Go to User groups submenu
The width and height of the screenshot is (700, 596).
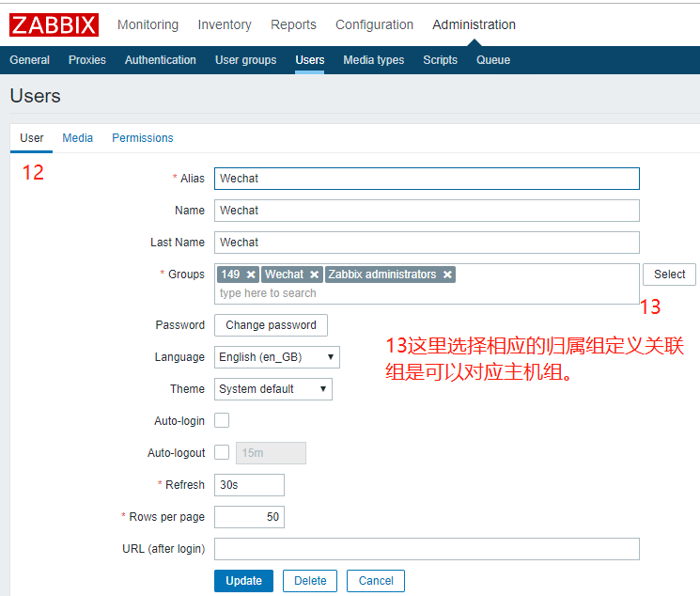click(x=245, y=60)
